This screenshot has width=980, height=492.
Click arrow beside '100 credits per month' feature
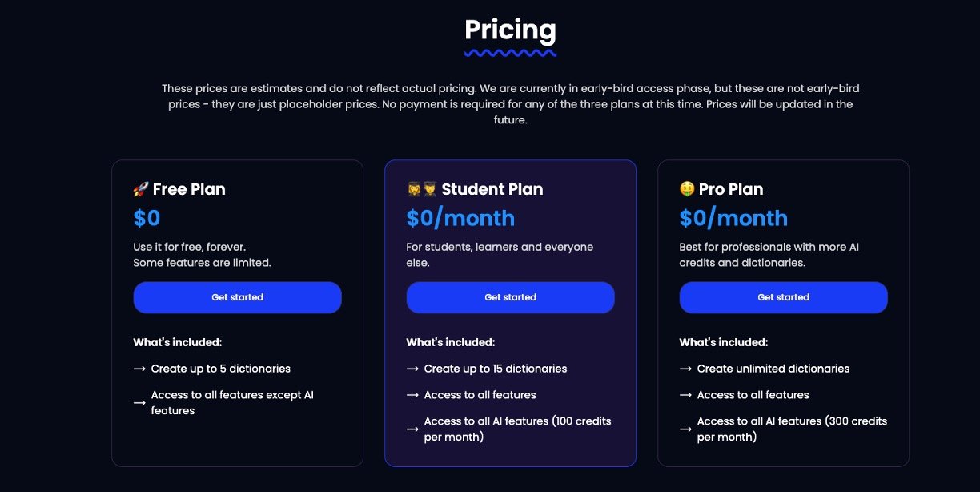[412, 429]
